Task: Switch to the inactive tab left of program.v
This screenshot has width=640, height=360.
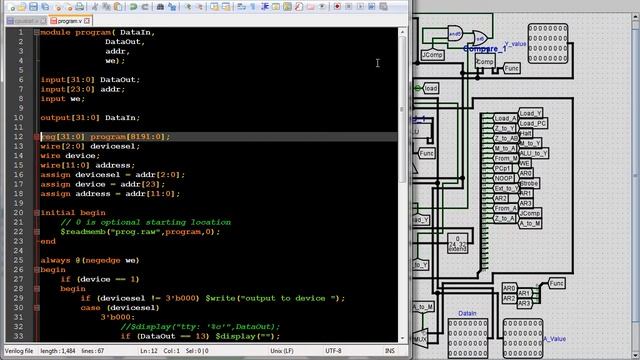Action: click(x=26, y=20)
